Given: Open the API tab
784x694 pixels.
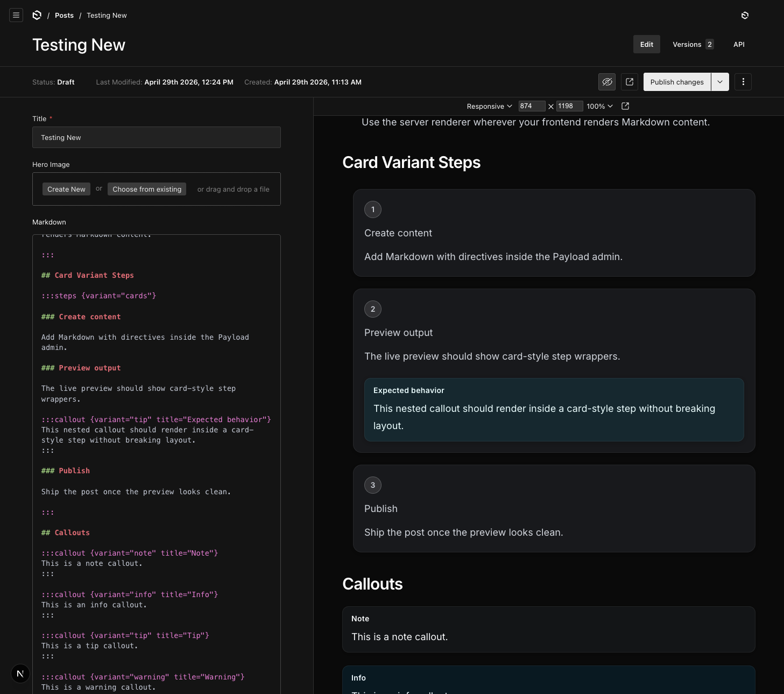Looking at the screenshot, I should (739, 44).
